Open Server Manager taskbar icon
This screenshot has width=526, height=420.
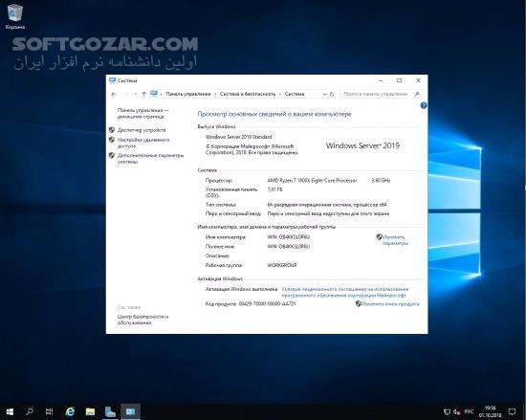(x=110, y=411)
